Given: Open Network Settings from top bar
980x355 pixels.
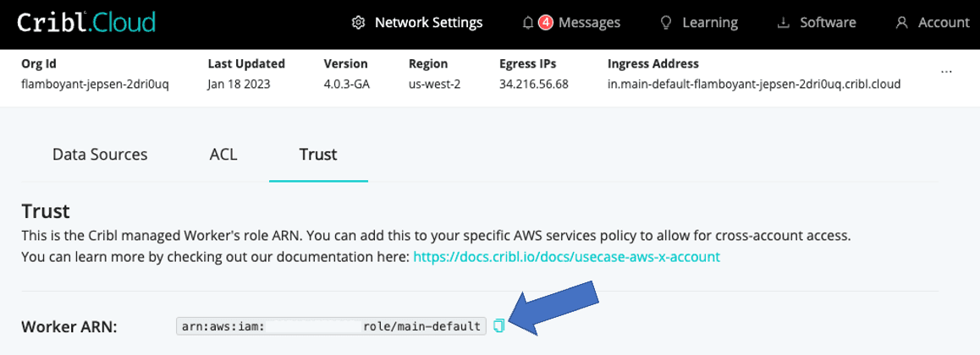Looking at the screenshot, I should tap(428, 23).
